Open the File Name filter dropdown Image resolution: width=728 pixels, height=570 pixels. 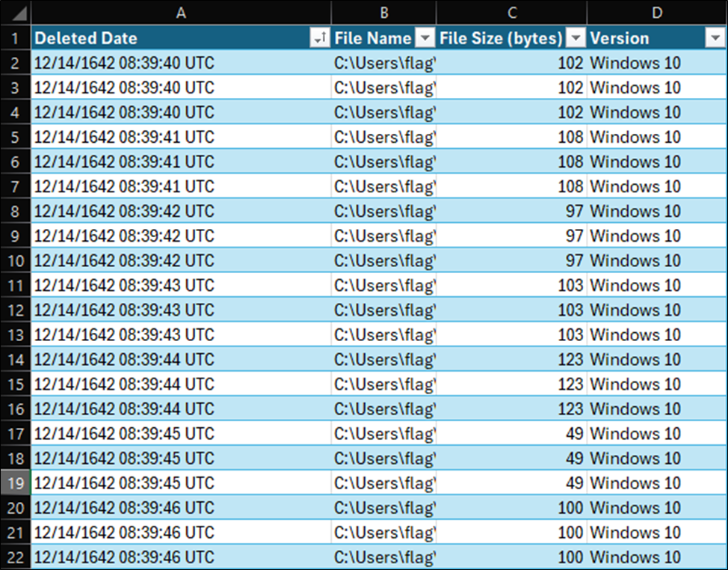click(425, 38)
